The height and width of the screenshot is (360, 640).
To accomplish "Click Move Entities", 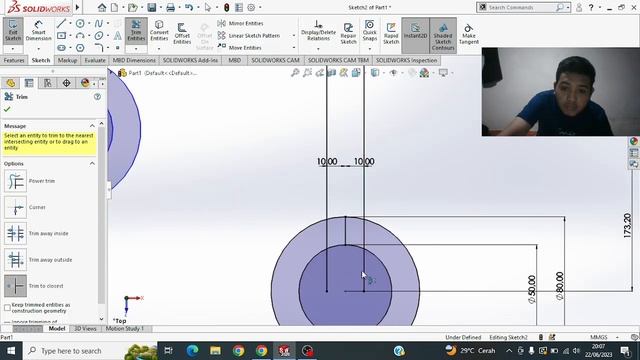I will pyautogui.click(x=239, y=47).
